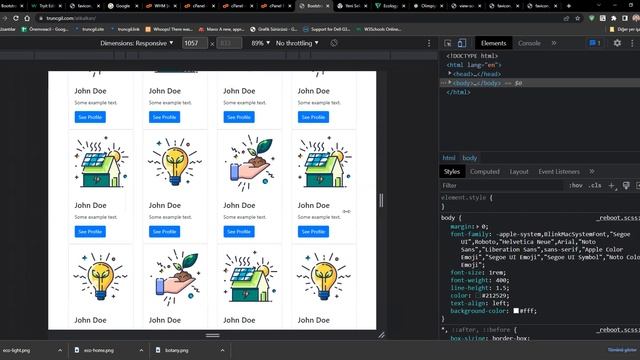Select the Event Listeners tab
Image resolution: width=640 pixels, height=360 pixels.
(x=559, y=171)
